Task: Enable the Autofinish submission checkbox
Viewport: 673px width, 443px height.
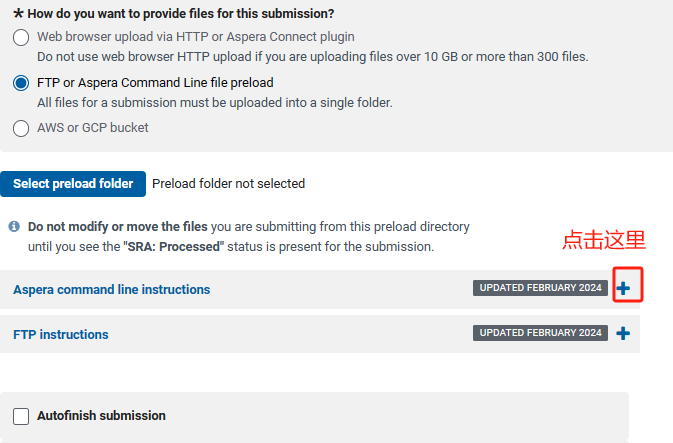Action: [21, 416]
